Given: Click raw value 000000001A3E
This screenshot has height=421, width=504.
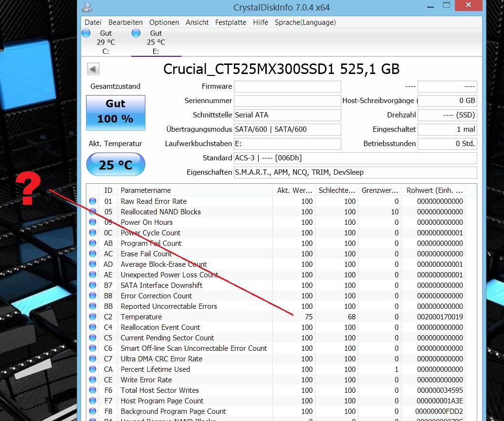Looking at the screenshot, I should [x=440, y=401].
